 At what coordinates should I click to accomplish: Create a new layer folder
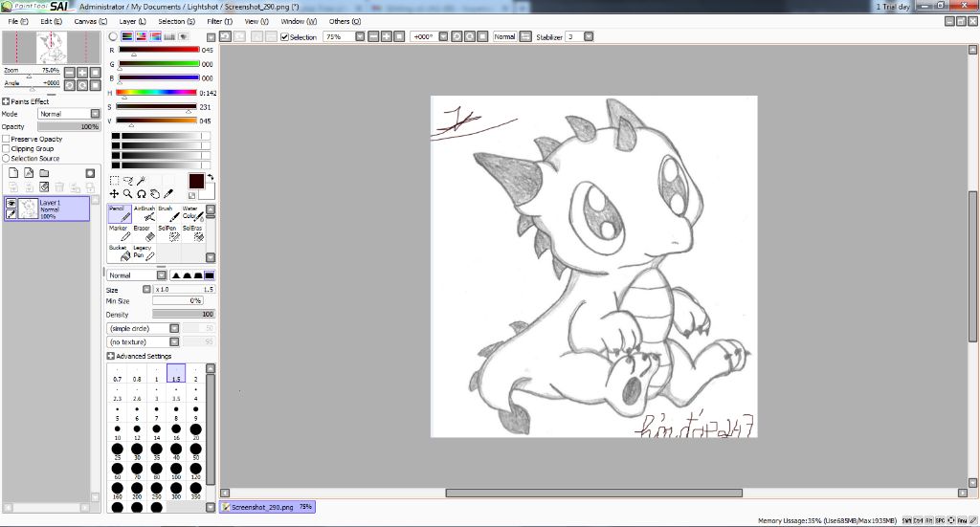44,173
